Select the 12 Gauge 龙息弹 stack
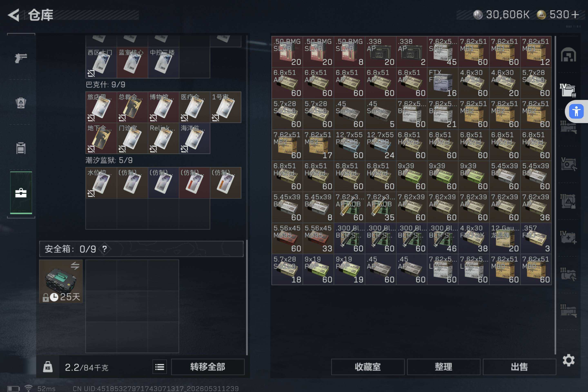 click(505, 238)
